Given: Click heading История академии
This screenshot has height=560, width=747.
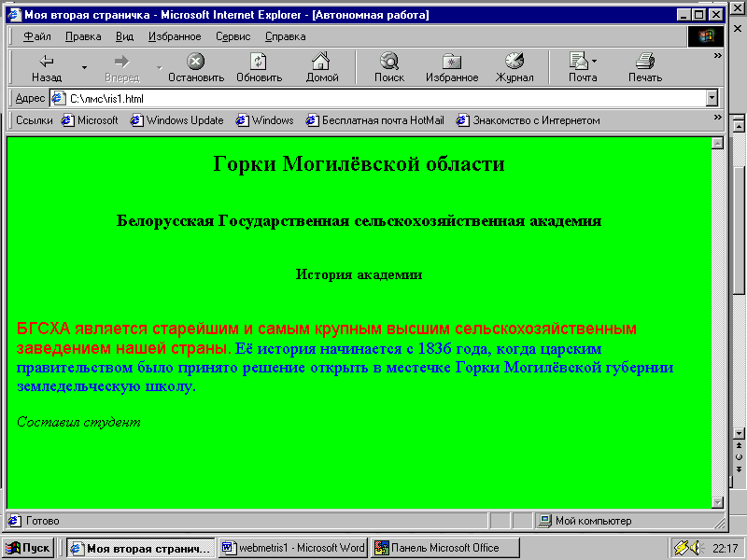Looking at the screenshot, I should (x=359, y=274).
